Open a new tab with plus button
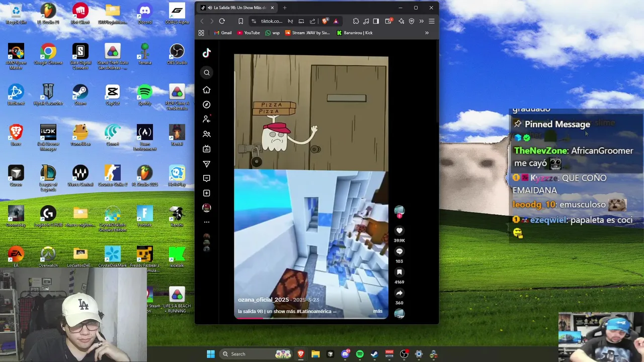This screenshot has height=362, width=644. (284, 8)
